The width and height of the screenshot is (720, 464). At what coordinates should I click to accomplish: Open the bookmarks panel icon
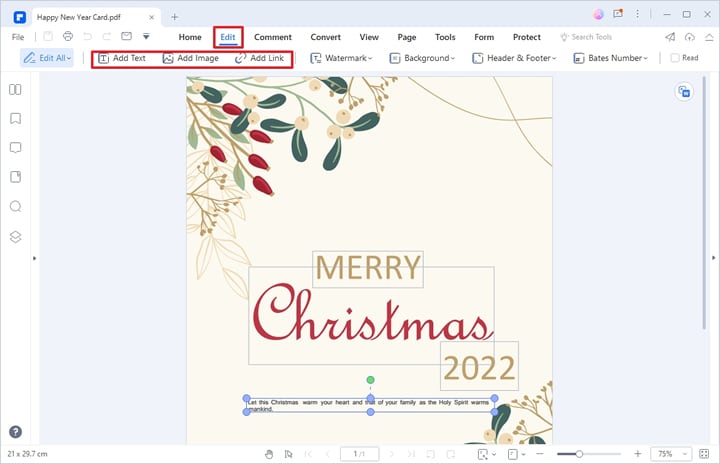15,119
